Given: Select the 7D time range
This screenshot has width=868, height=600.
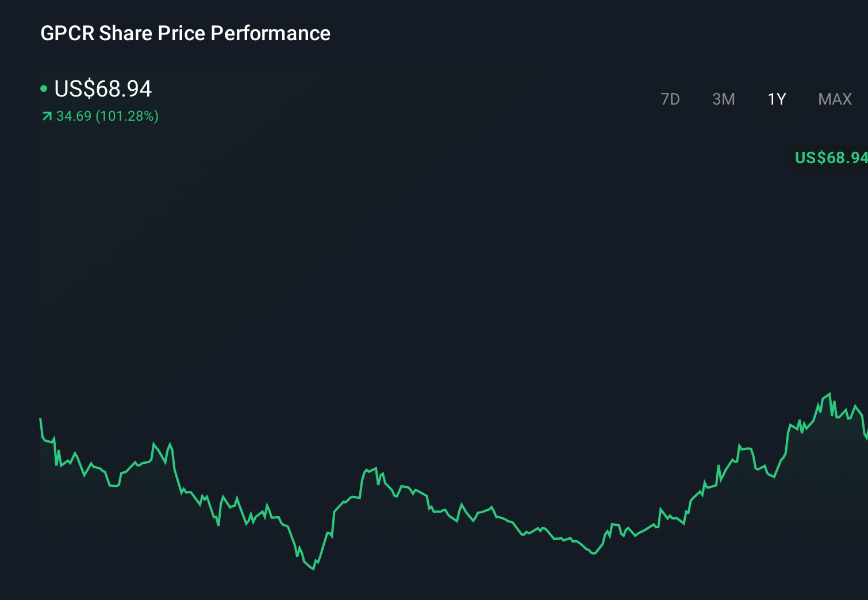Looking at the screenshot, I should tap(670, 99).
